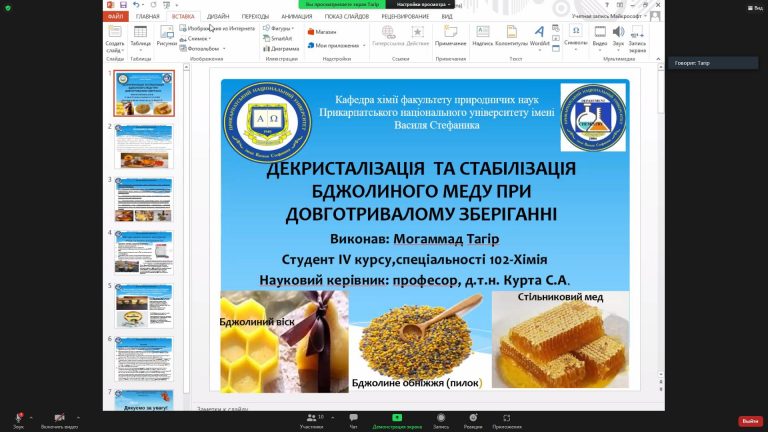Open Microsoft account (Учетная запись) dropdown
The width and height of the screenshot is (768, 432).
tap(609, 16)
